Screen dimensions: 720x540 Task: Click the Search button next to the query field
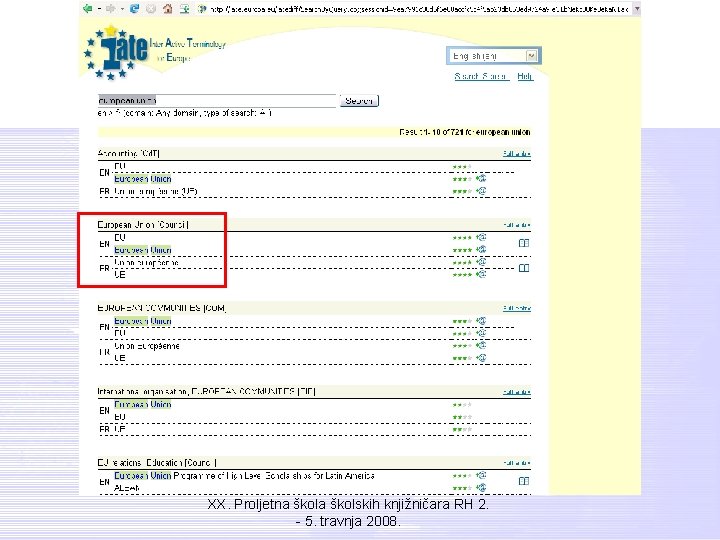pos(359,101)
